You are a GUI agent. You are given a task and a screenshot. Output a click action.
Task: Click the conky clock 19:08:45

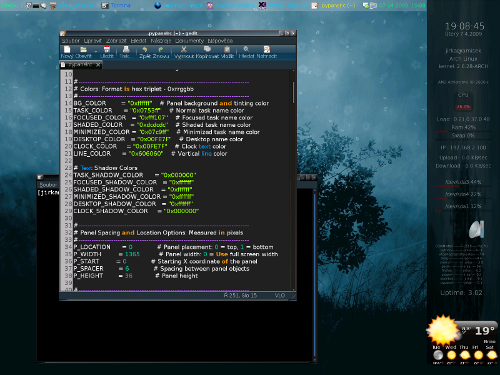[465, 26]
